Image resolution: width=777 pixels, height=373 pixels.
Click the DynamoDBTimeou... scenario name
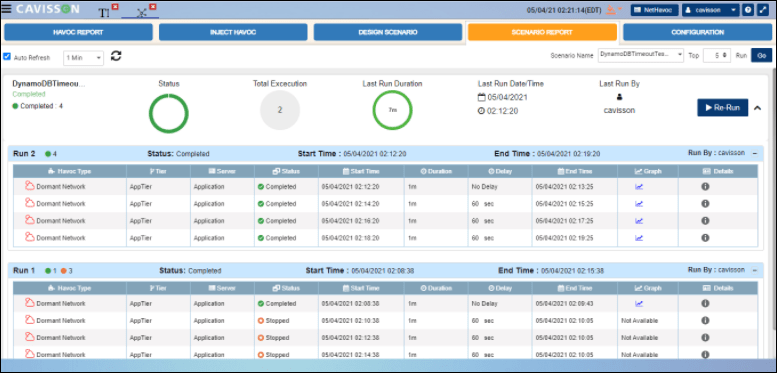tap(49, 84)
